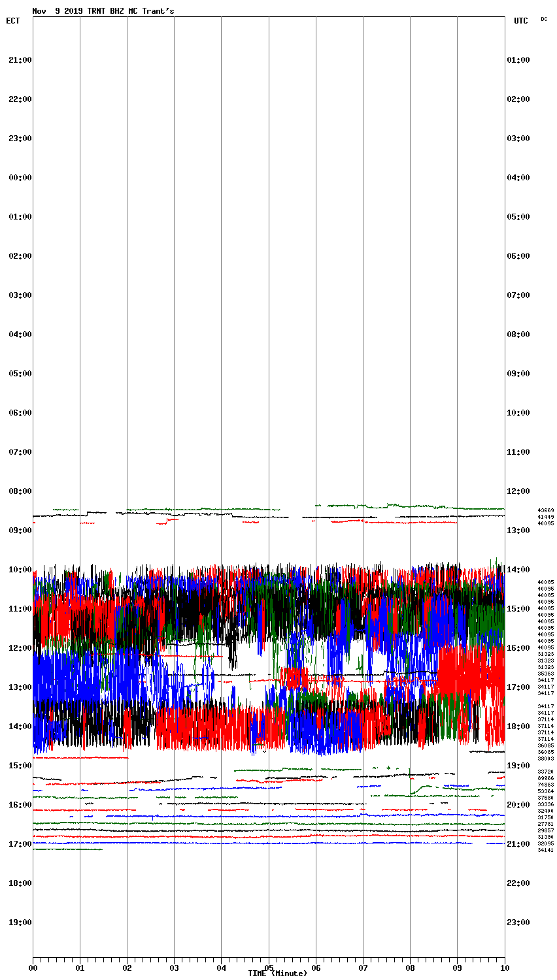Click the 12:00 label on ECT axis
Viewport: 557px width, 980px height.
coord(20,648)
